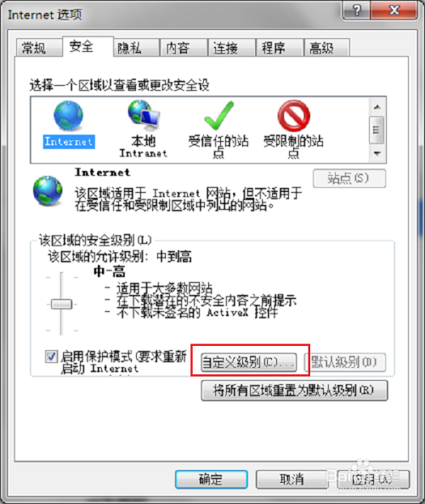The width and height of the screenshot is (425, 504).
Task: Click the security level slider handle
Action: 62,303
